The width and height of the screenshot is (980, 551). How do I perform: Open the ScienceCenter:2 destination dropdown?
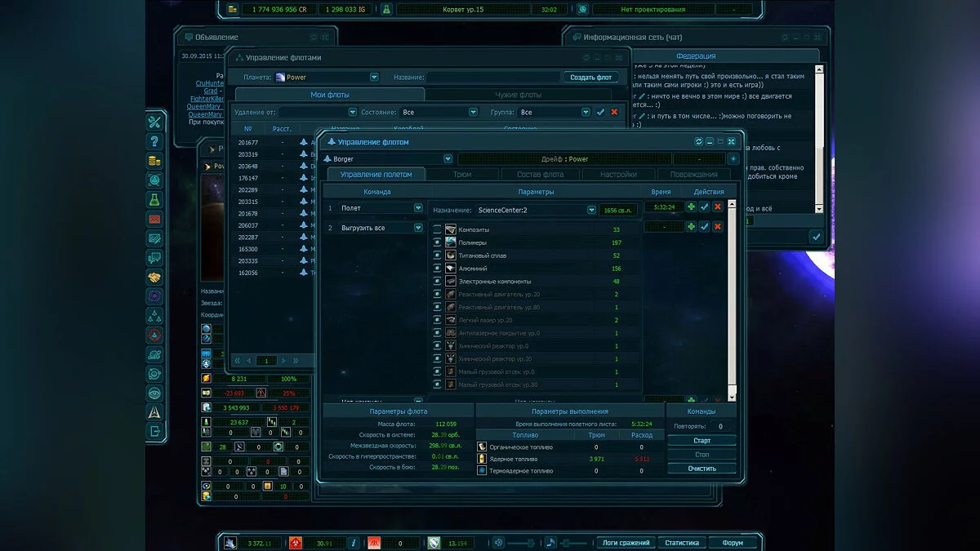pyautogui.click(x=591, y=210)
